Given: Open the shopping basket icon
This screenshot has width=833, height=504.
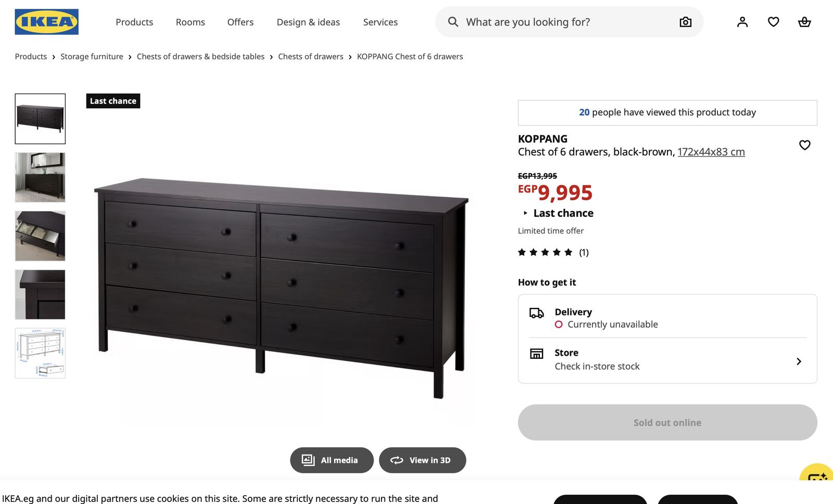Looking at the screenshot, I should [x=804, y=22].
